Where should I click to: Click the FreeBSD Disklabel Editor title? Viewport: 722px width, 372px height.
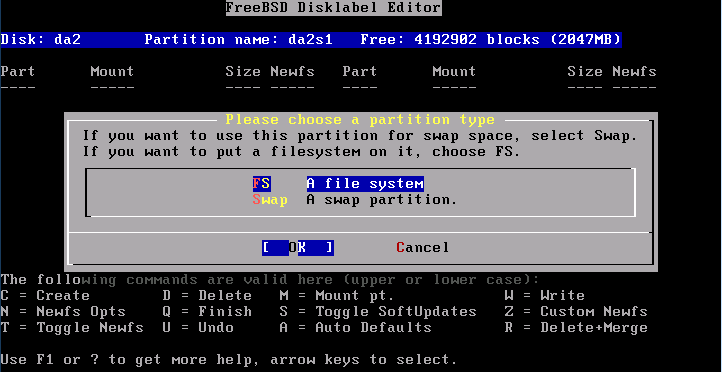click(x=333, y=8)
